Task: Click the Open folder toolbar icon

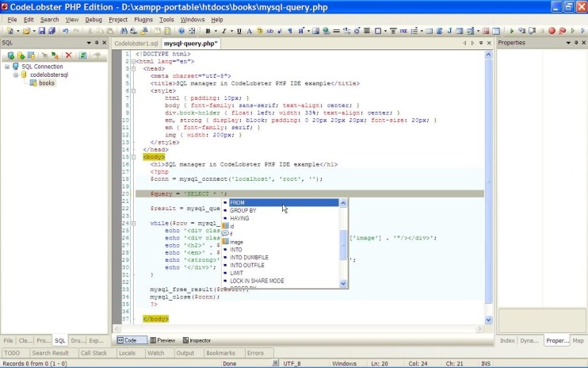Action: coord(26,31)
